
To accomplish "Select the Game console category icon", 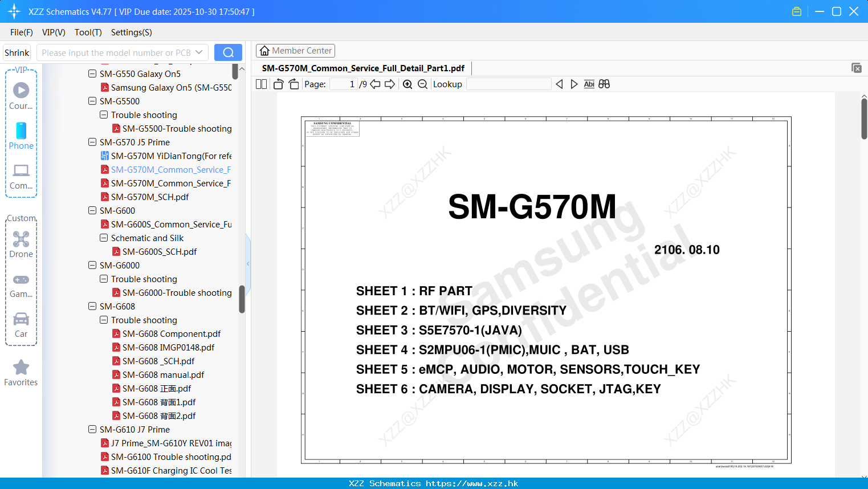I will tap(21, 285).
